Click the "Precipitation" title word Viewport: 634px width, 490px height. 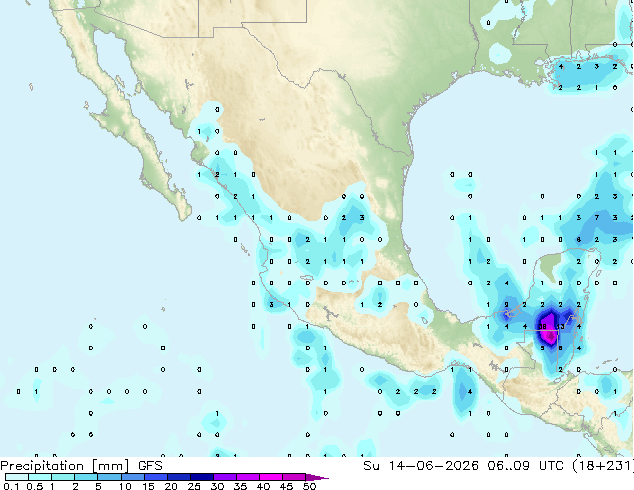coord(42,466)
